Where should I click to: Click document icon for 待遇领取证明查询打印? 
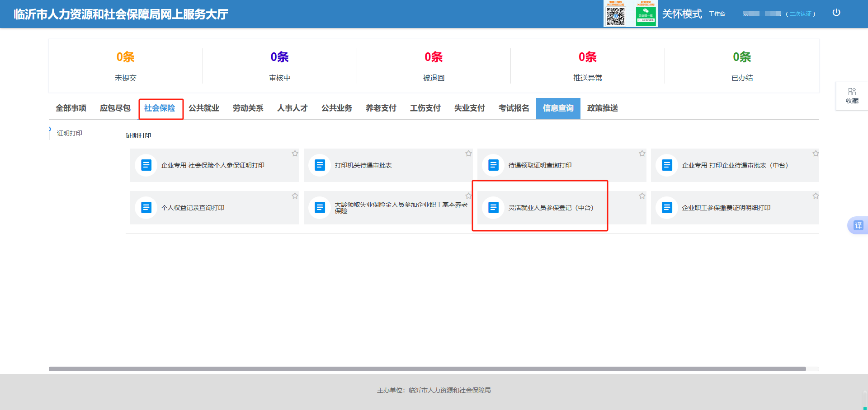(x=493, y=165)
